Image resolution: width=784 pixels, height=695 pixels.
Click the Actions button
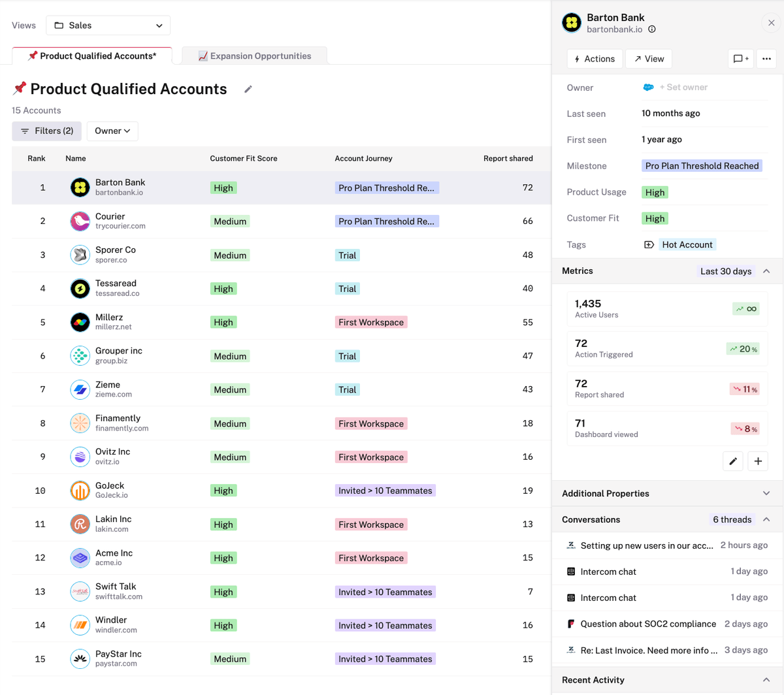[595, 59]
